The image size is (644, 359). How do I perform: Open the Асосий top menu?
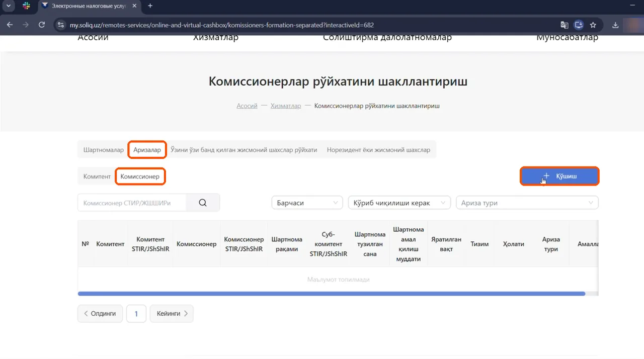(x=93, y=38)
